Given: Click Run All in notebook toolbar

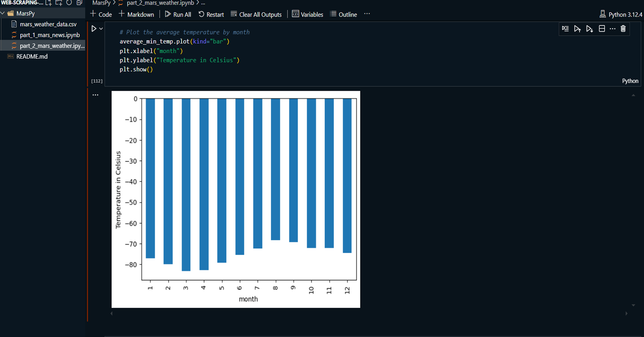Looking at the screenshot, I should 178,14.
